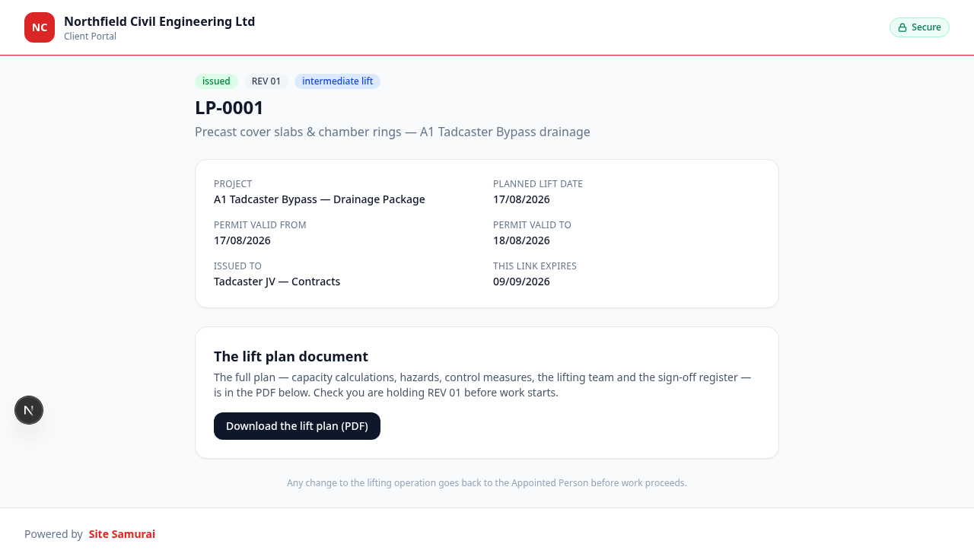Click the red NC company logo
This screenshot has width=974, height=560.
[x=40, y=27]
